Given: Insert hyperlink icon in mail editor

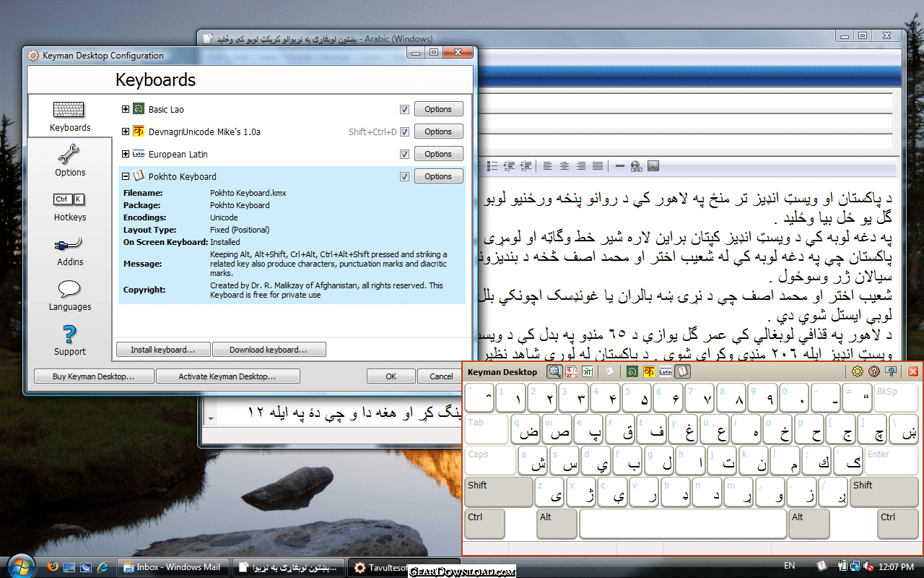Looking at the screenshot, I should point(636,166).
